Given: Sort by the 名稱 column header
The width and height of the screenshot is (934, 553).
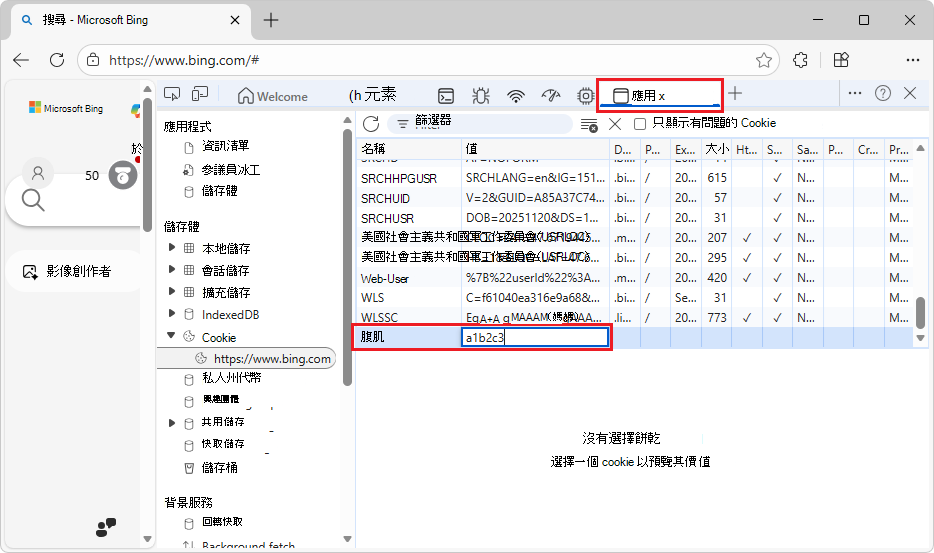Looking at the screenshot, I should tap(409, 149).
